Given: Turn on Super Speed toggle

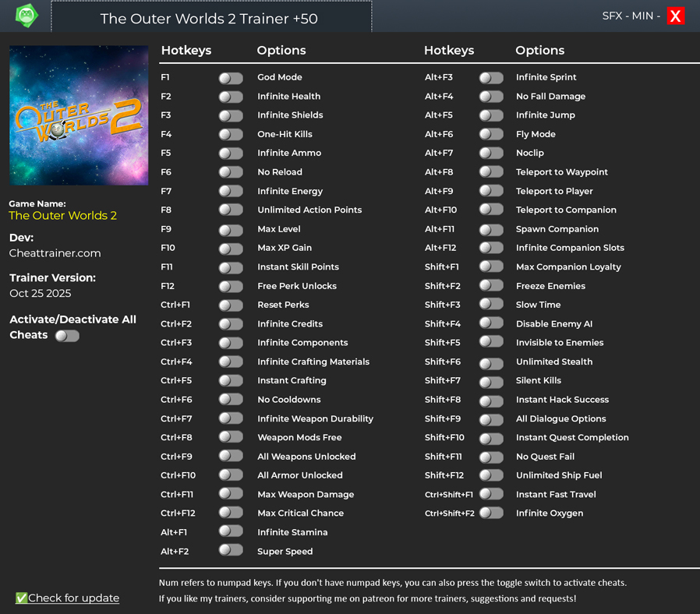Looking at the screenshot, I should point(231,551).
